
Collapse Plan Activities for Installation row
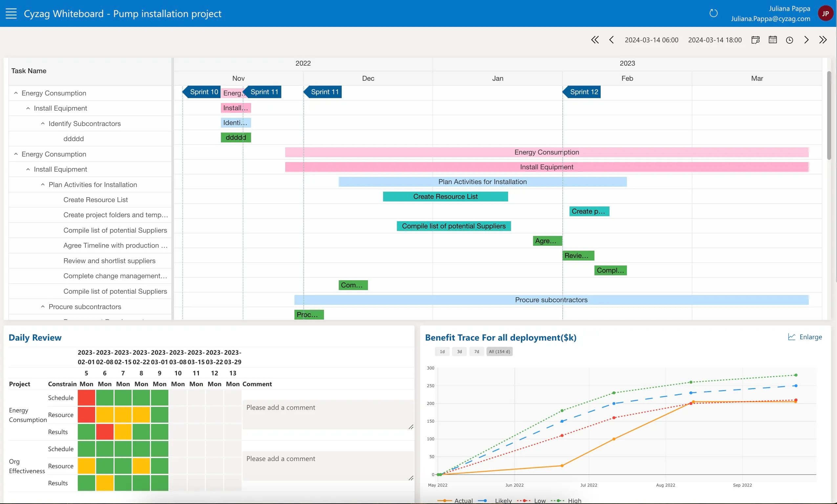coord(42,184)
